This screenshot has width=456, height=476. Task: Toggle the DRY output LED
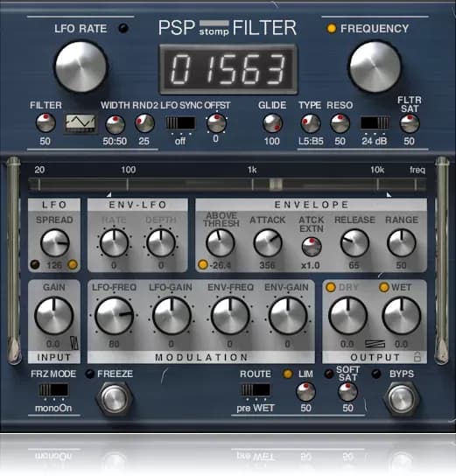tap(331, 287)
